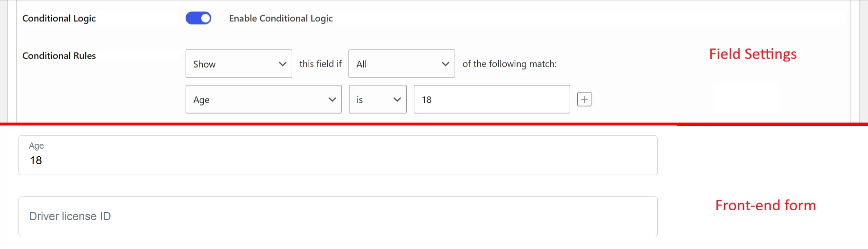Click the "Conditional Logic" setting label
Image resolution: width=868 pixels, height=249 pixels.
click(59, 18)
